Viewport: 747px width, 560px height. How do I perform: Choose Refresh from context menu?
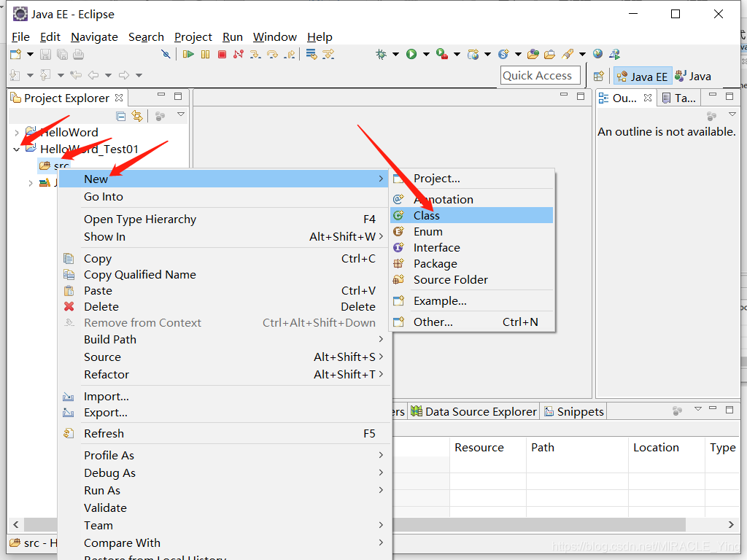click(225, 434)
